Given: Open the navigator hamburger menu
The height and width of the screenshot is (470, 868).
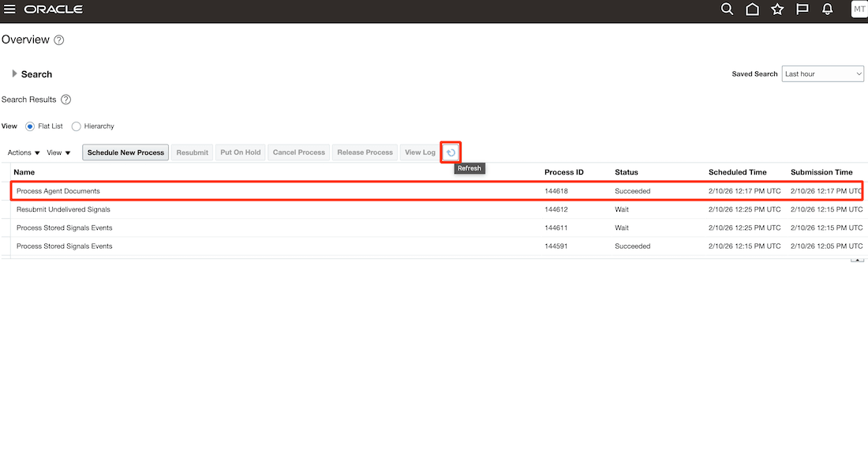Looking at the screenshot, I should [x=10, y=9].
